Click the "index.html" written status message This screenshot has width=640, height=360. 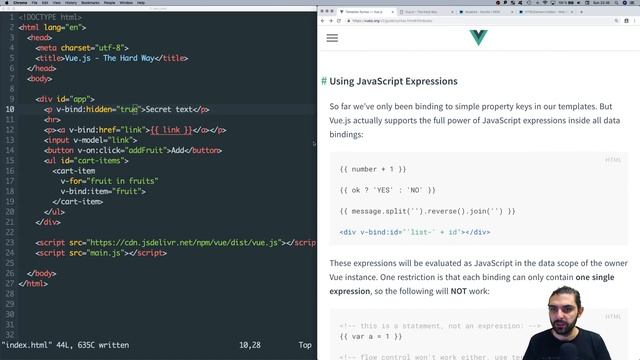(65, 345)
